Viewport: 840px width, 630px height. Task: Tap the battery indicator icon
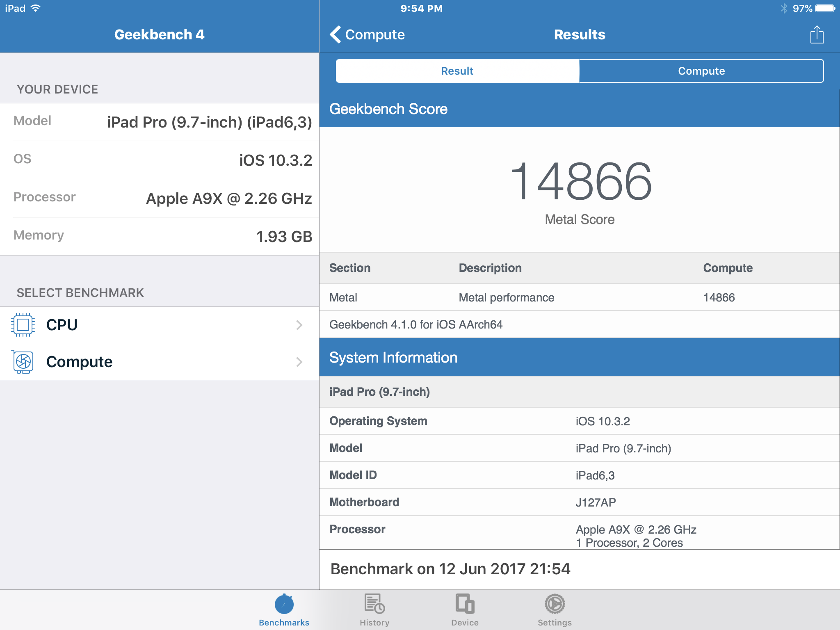tap(825, 8)
